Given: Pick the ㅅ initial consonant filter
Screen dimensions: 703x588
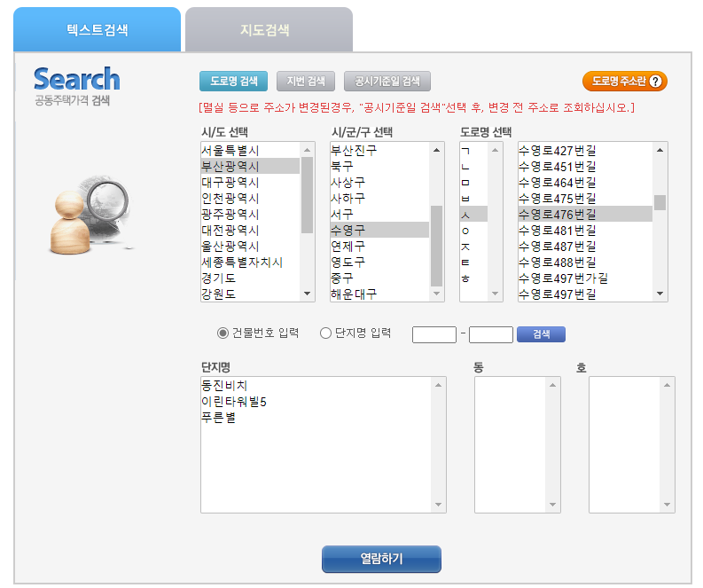Looking at the screenshot, I should [473, 214].
